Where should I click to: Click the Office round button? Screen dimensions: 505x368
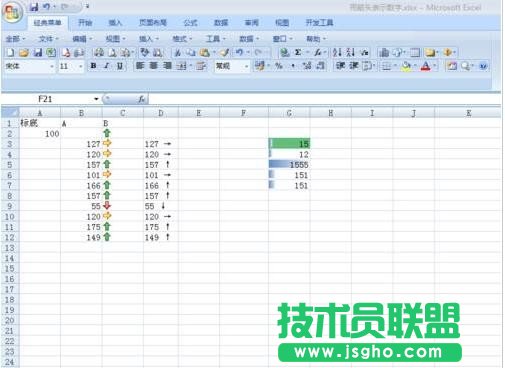(x=13, y=12)
